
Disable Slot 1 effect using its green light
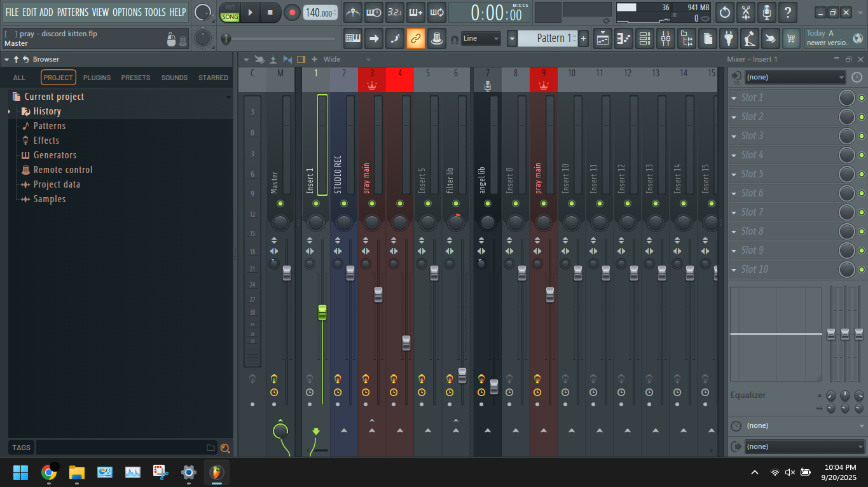[x=862, y=98]
